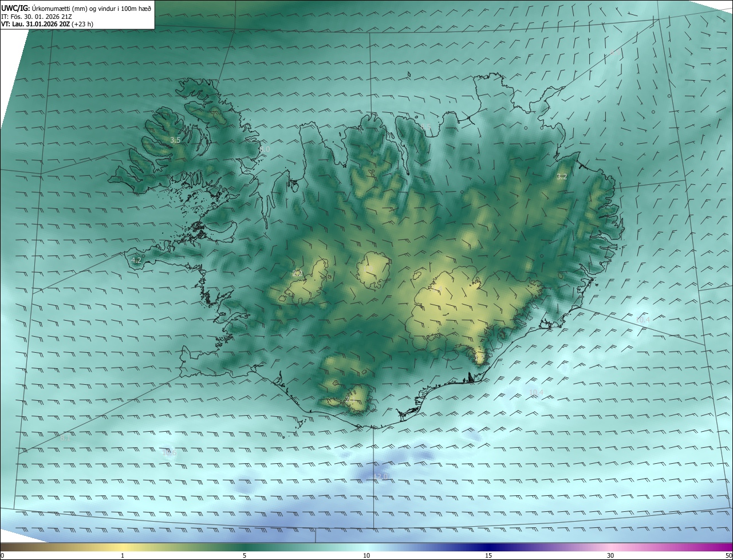
Task: Click the '4.2' value on the Snæfellsnes peninsula
Action: 136,260
